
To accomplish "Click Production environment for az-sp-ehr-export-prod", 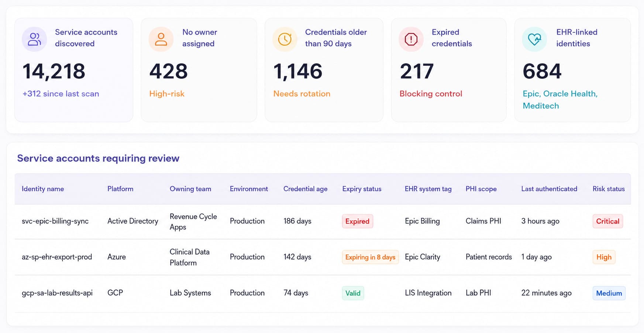I will click(247, 257).
